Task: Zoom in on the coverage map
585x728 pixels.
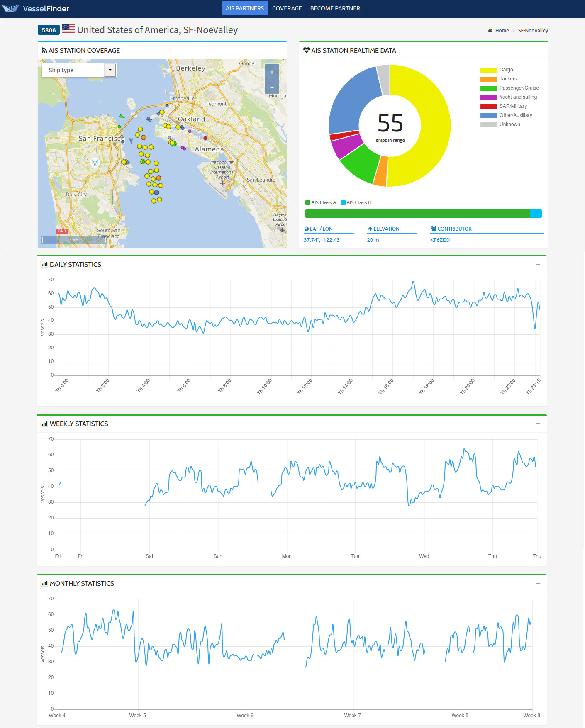Action: 272,72
